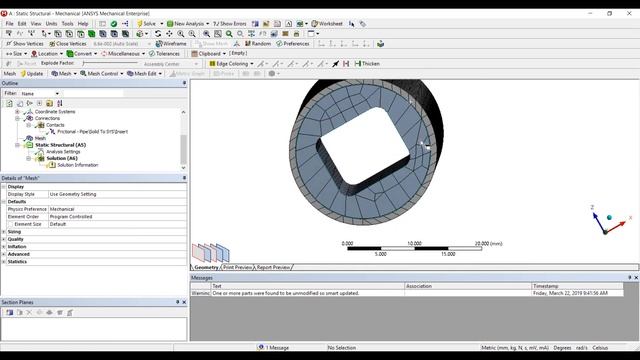Toggle the Show Errors option
The image size is (640, 360).
pos(229,24)
